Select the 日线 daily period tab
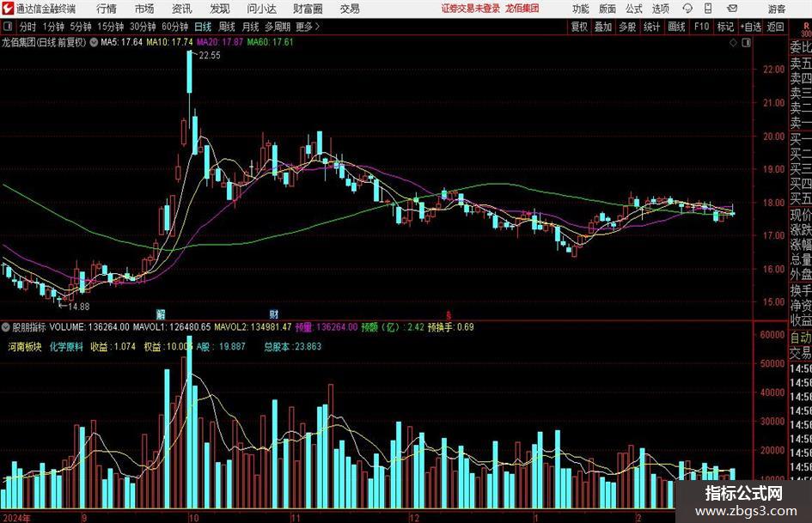This screenshot has width=812, height=523. (203, 27)
